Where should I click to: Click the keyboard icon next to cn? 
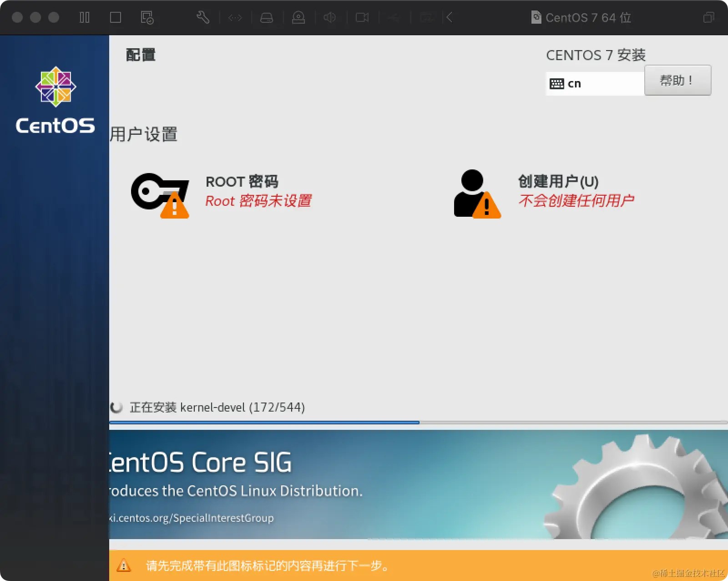[x=557, y=84]
